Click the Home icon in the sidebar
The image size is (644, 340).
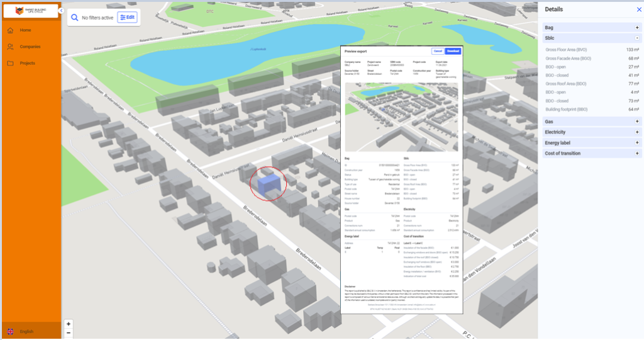pyautogui.click(x=10, y=30)
